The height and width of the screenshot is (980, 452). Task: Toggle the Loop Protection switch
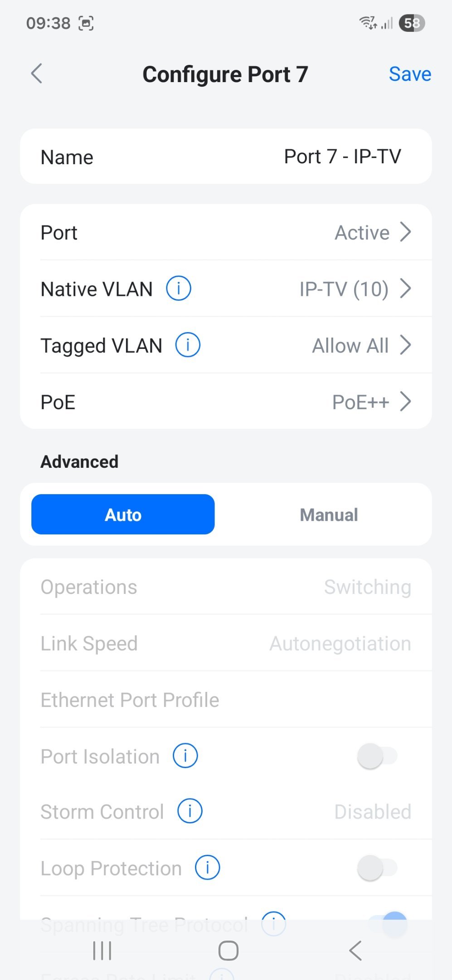point(377,867)
